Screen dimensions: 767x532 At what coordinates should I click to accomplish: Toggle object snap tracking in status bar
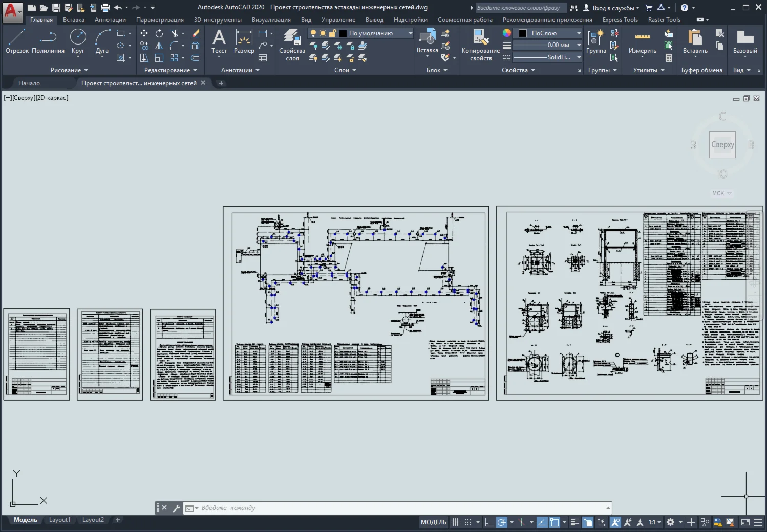[x=542, y=522]
